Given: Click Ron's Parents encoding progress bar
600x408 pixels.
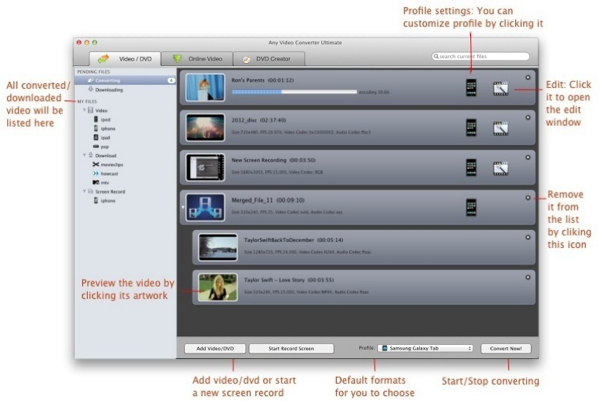Looking at the screenshot, I should (294, 92).
